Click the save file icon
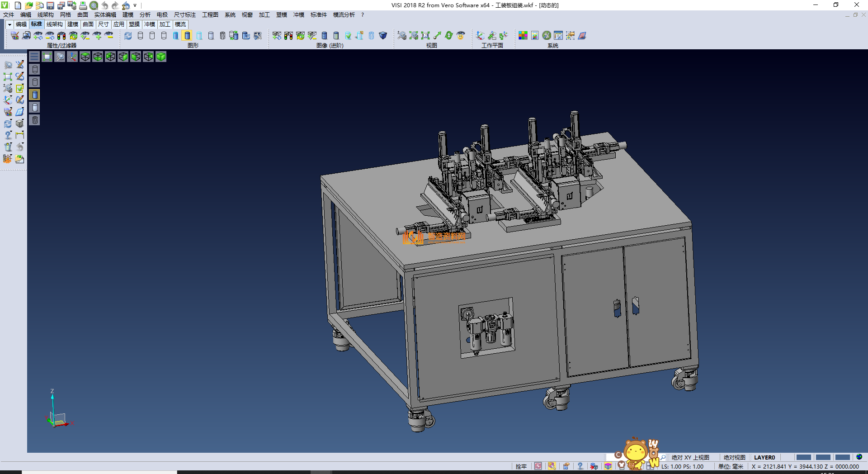The width and height of the screenshot is (868, 474). (50, 5)
